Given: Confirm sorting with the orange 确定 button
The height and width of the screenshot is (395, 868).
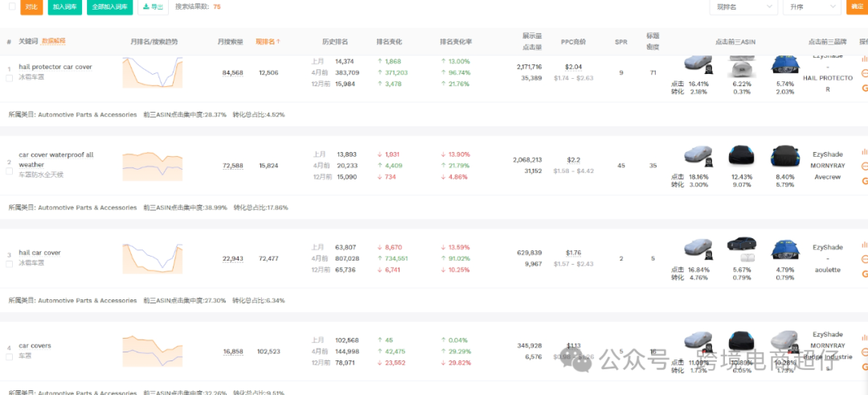Looking at the screenshot, I should tap(857, 6).
